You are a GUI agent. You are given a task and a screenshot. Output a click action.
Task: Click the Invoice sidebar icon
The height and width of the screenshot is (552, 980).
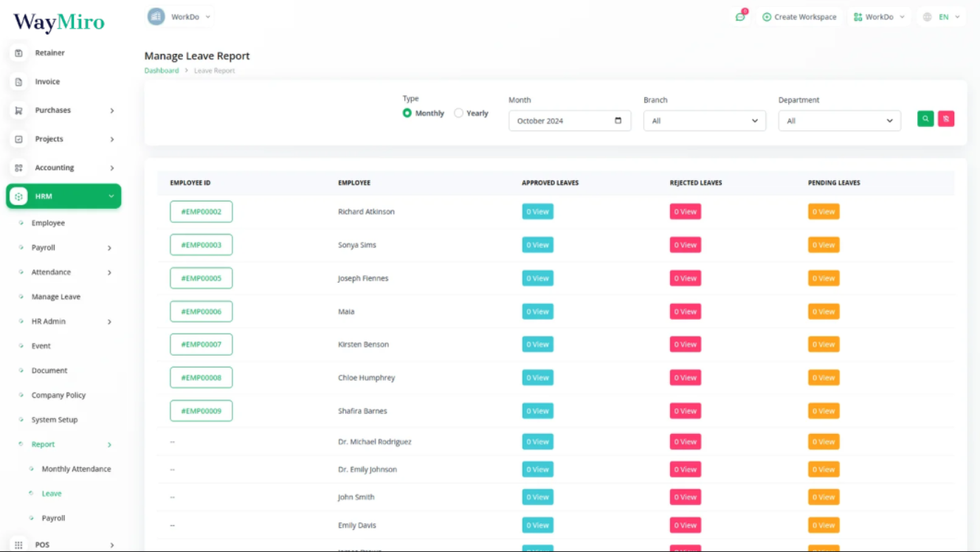point(19,82)
